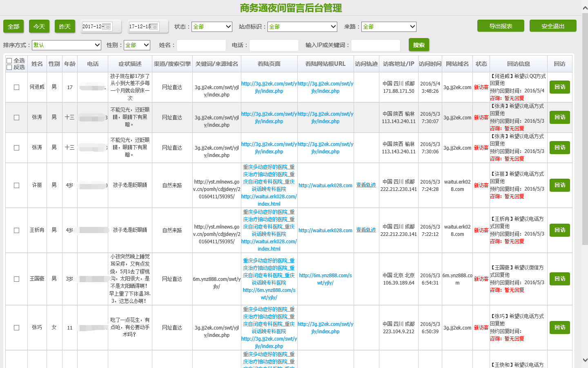Expand the 排序方式 sort order dropdown
The width and height of the screenshot is (588, 368).
coord(66,45)
